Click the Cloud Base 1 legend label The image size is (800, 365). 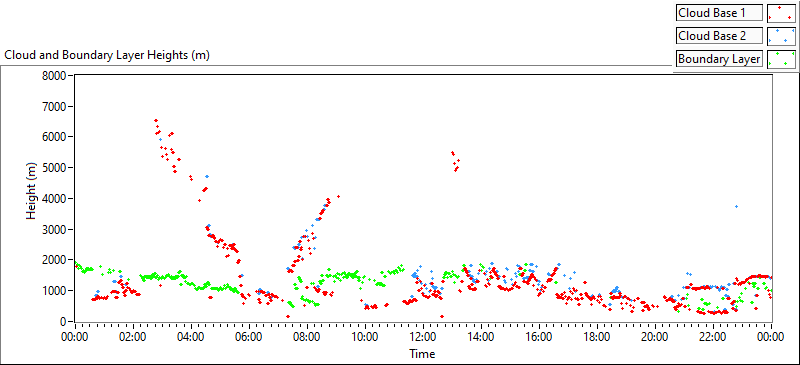[719, 13]
